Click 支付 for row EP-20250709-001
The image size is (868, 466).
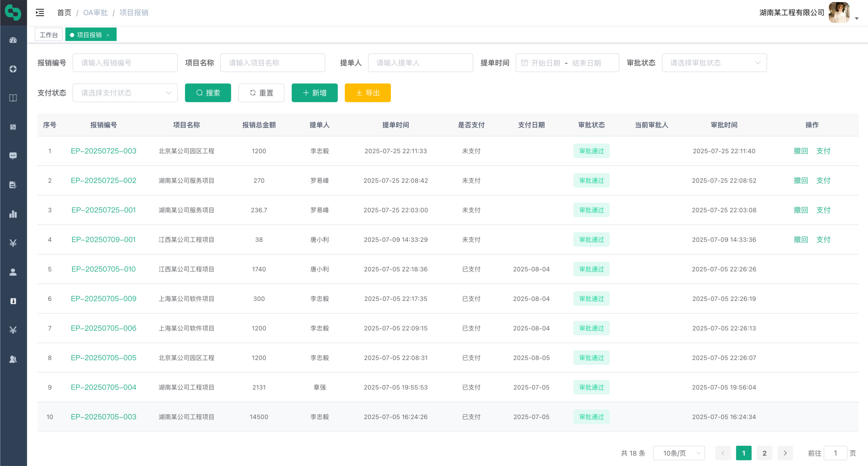coord(823,239)
